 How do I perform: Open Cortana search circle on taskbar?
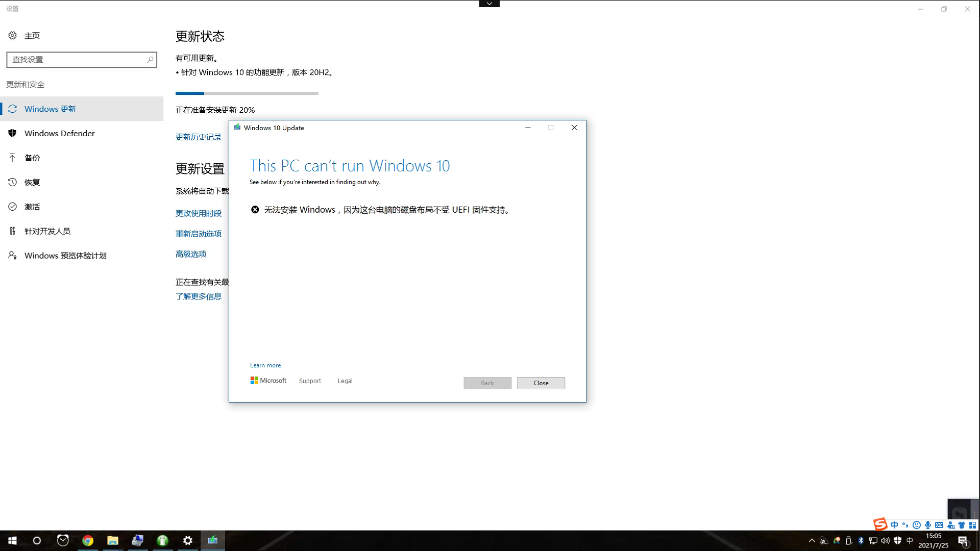(x=37, y=540)
